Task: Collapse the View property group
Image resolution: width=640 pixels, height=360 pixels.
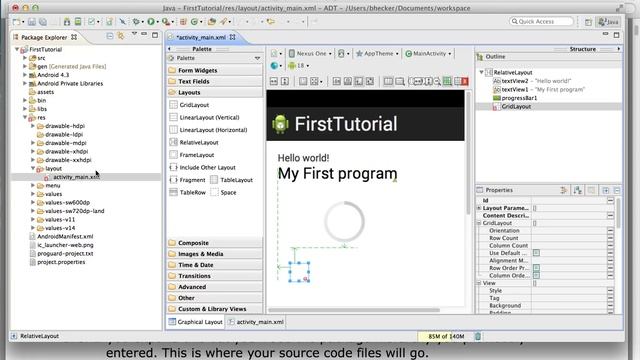Action: click(x=479, y=283)
